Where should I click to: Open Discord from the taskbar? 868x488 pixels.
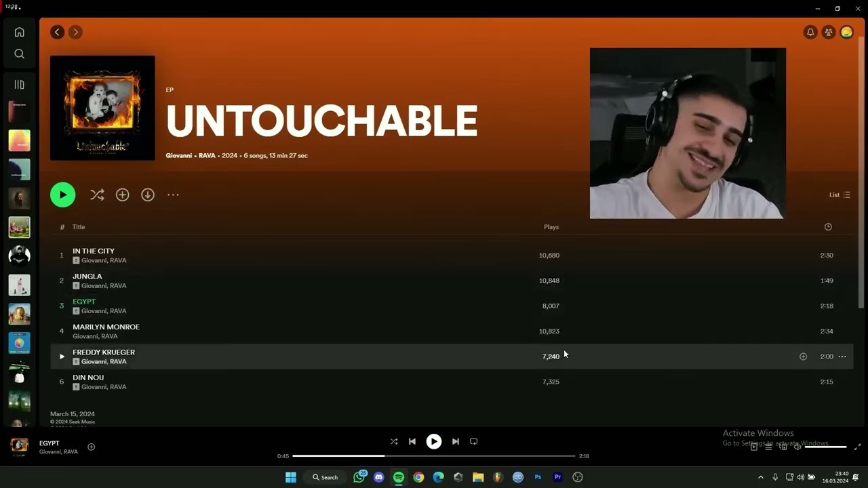click(x=378, y=477)
